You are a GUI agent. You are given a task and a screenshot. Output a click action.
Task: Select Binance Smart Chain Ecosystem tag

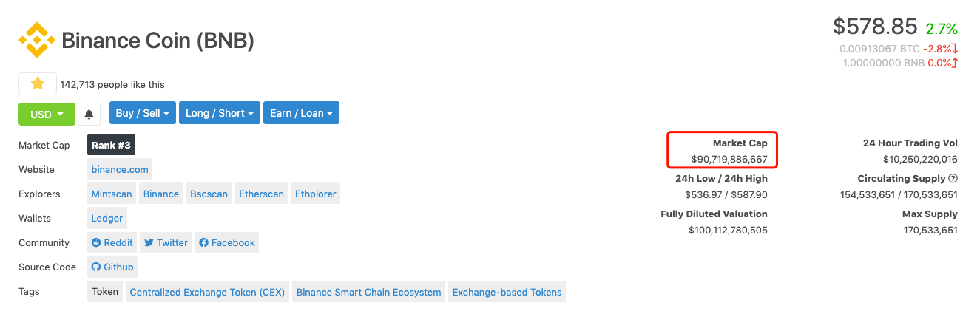[368, 291]
